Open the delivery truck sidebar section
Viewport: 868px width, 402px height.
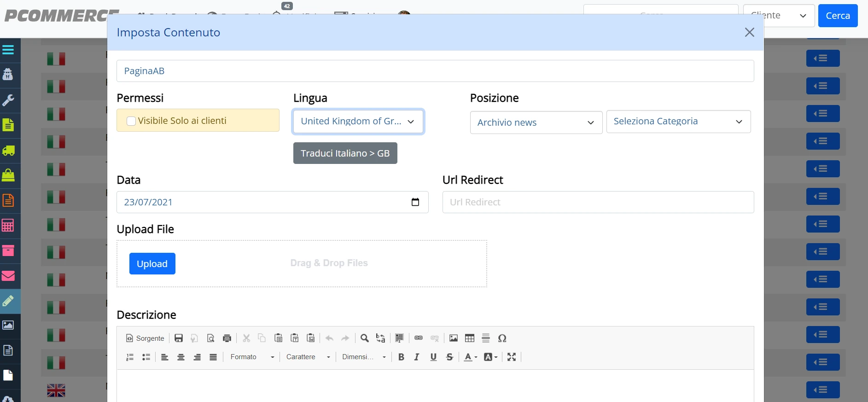(8, 151)
